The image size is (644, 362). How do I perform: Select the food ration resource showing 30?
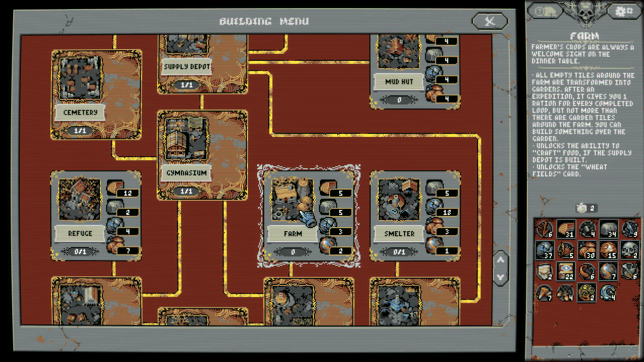coord(587,250)
